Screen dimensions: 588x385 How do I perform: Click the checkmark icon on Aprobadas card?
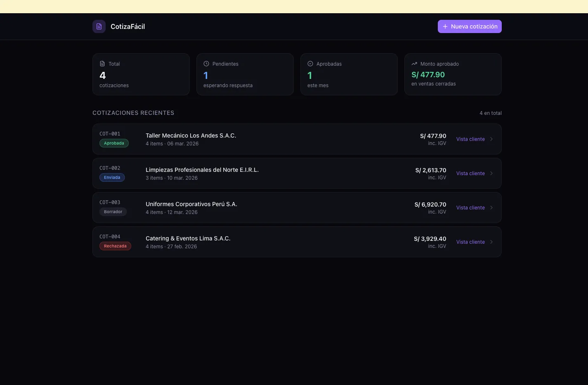tap(310, 64)
